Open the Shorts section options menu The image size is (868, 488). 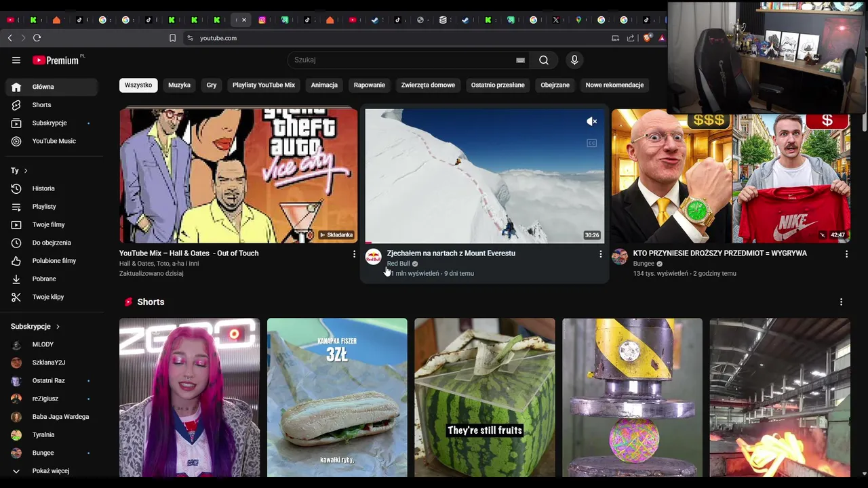[841, 302]
